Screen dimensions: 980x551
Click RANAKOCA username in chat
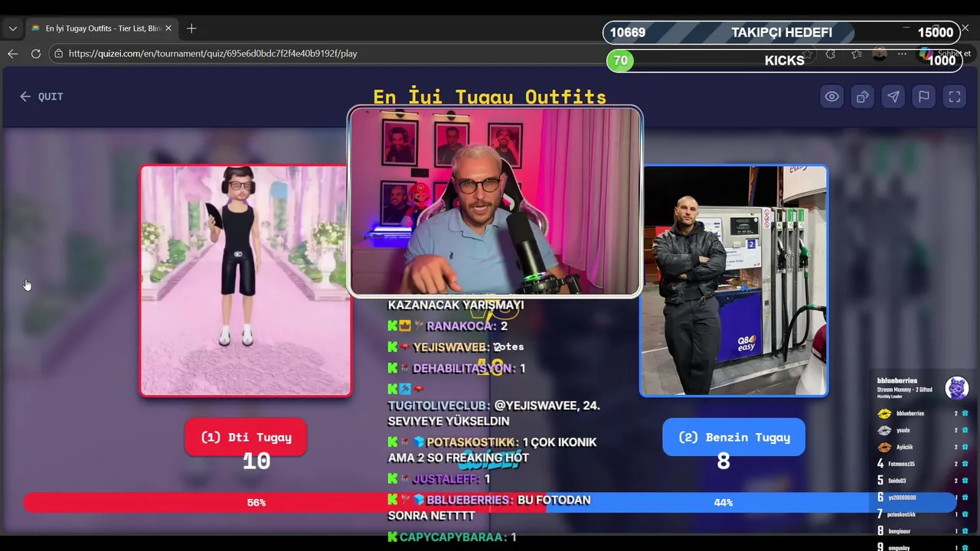[x=459, y=326]
